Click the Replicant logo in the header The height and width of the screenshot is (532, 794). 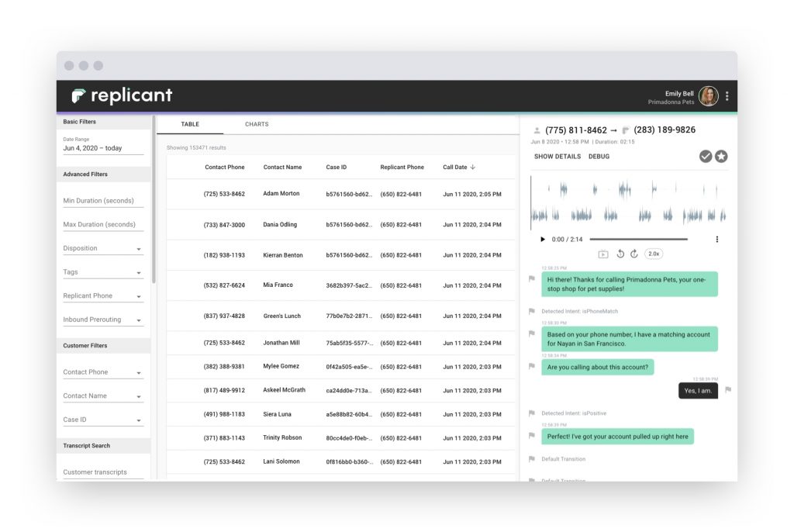point(122,95)
